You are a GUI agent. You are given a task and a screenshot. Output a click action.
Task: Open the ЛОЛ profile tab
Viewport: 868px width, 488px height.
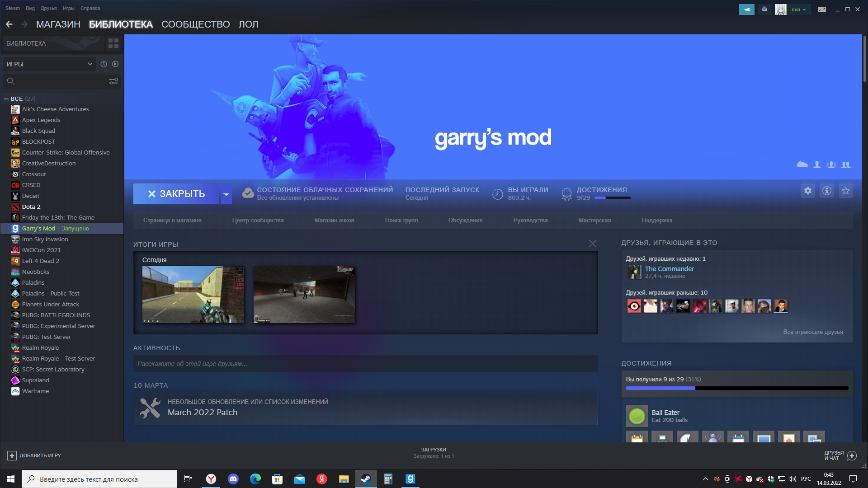click(249, 24)
